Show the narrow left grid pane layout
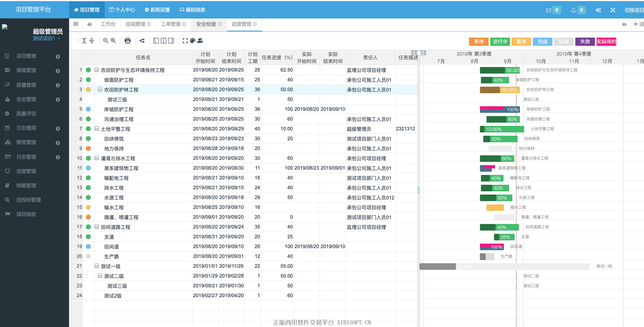 tap(156, 40)
